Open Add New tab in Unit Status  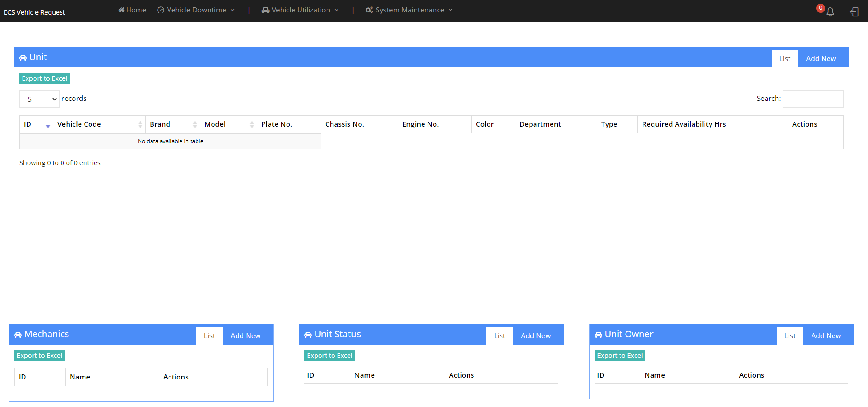tap(535, 336)
